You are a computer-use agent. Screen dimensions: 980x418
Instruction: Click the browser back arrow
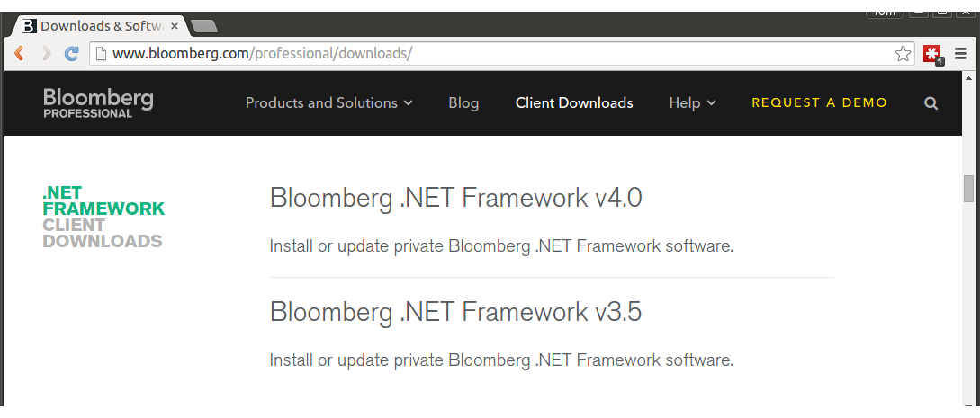pyautogui.click(x=18, y=54)
